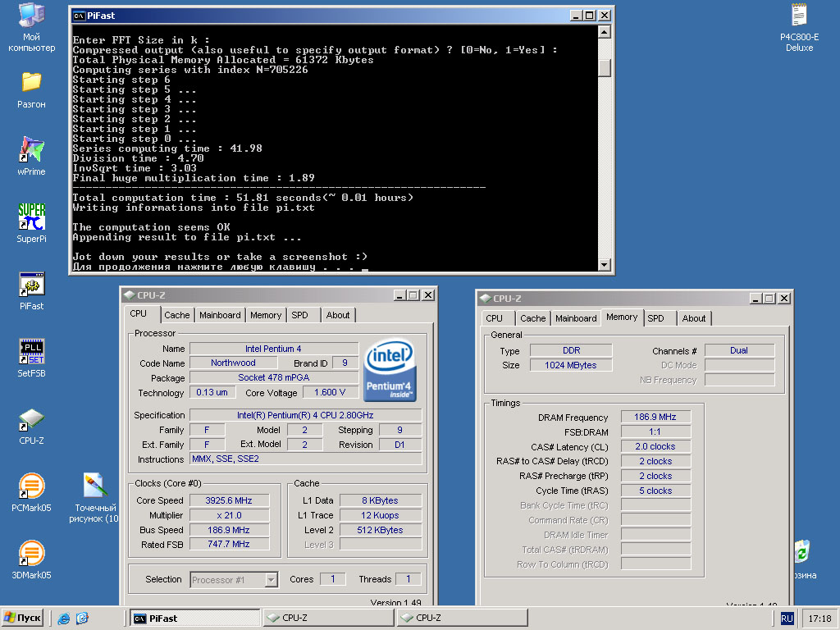Click the Internet Explorer quick launch icon
This screenshot has width=840, height=630.
click(64, 619)
